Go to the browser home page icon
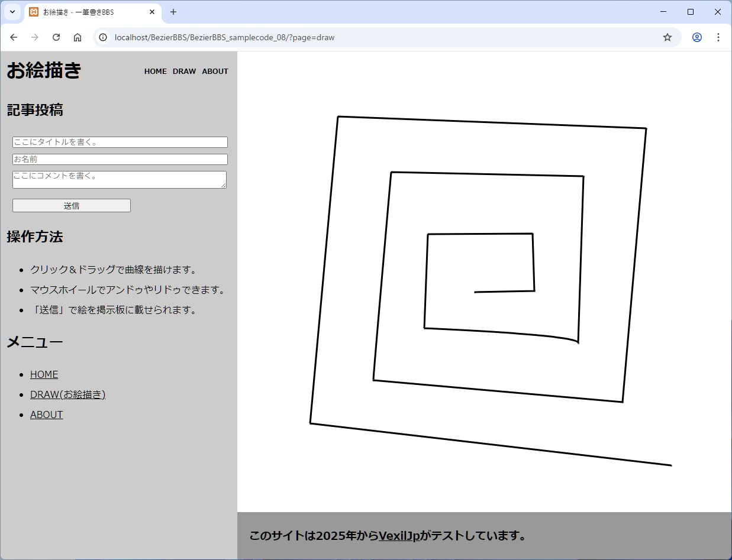The height and width of the screenshot is (560, 732). 78,37
